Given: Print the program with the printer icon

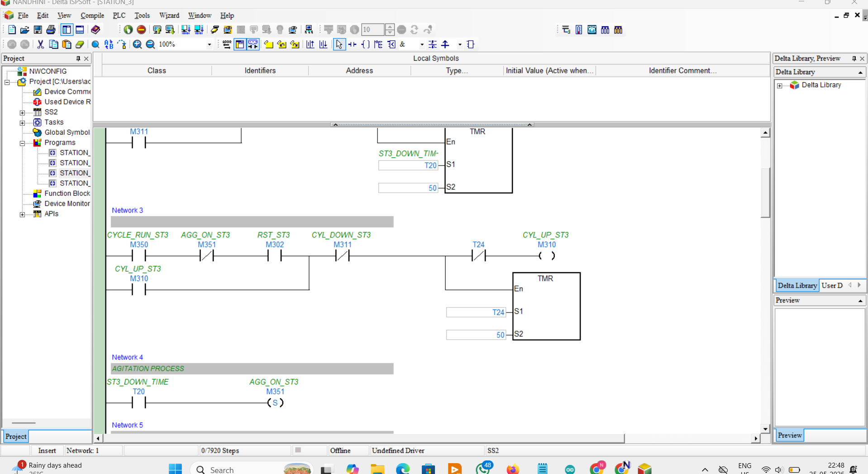Looking at the screenshot, I should coord(51,30).
